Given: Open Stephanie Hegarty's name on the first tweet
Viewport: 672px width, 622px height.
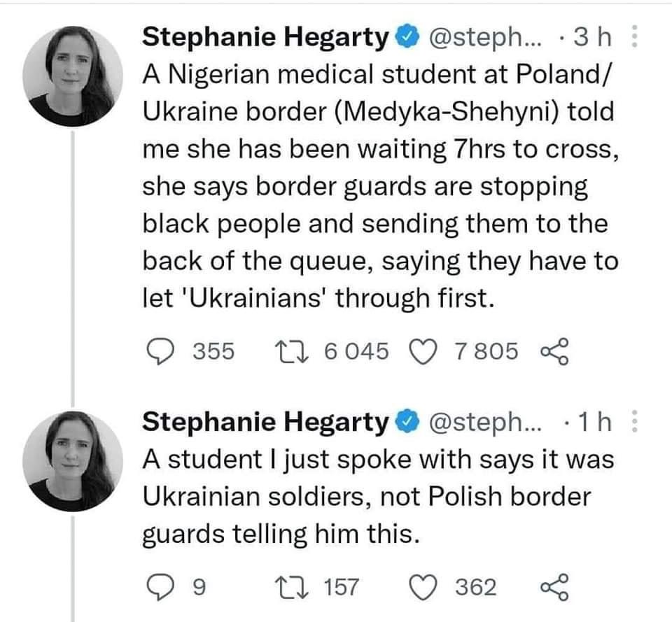Looking at the screenshot, I should pos(265,38).
